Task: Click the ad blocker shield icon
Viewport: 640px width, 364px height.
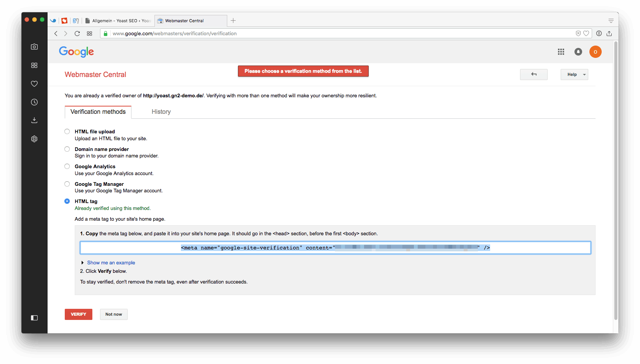Action: point(578,33)
